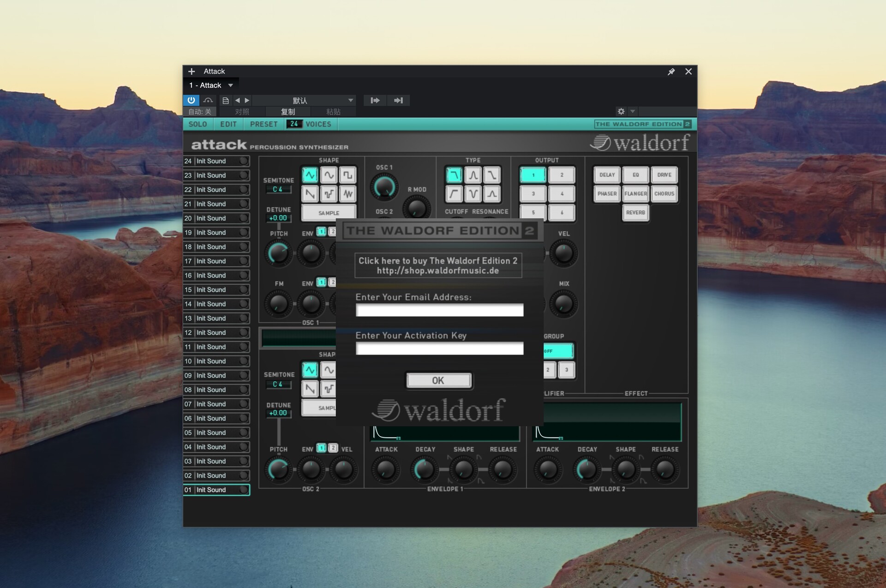886x588 pixels.
Task: Select pulse waveform in OSC 1 shape
Action: (348, 175)
